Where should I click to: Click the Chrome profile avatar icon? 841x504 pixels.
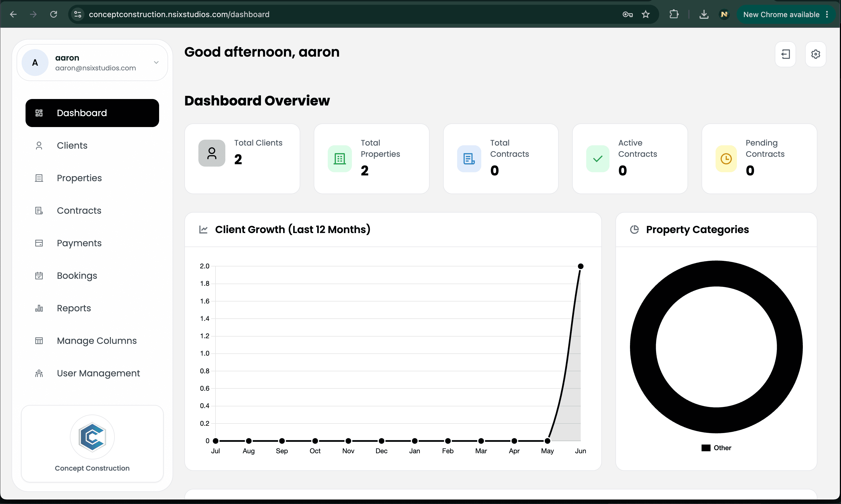[x=724, y=14]
